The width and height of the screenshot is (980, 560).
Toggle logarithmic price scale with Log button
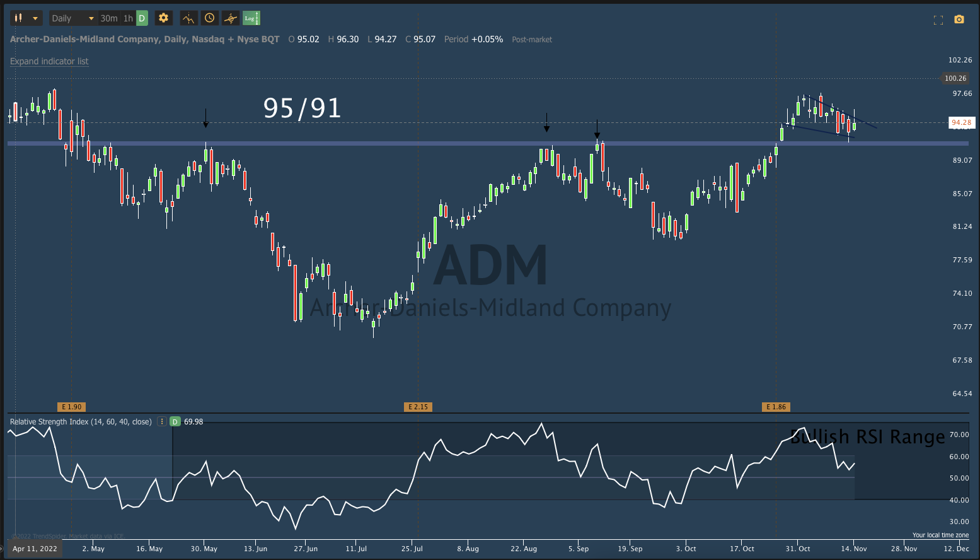(x=251, y=18)
